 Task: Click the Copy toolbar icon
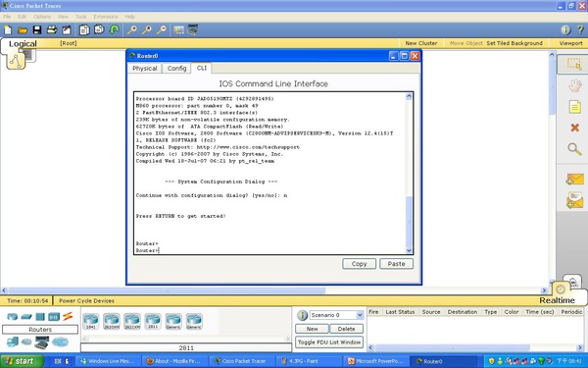pos(84,30)
